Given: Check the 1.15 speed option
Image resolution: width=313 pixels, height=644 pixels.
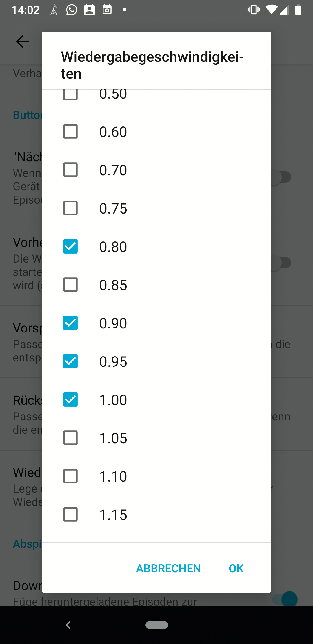Looking at the screenshot, I should (70, 514).
